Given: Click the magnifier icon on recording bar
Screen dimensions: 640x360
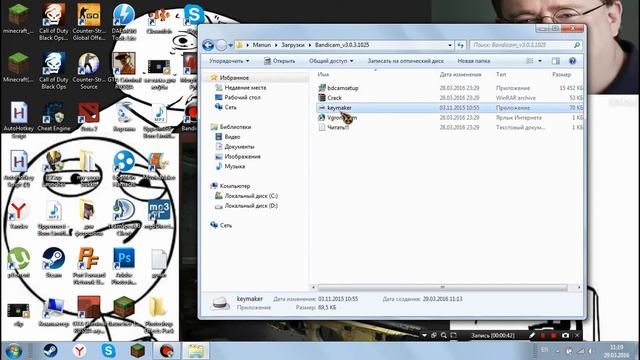Looking at the screenshot, I should (444, 336).
